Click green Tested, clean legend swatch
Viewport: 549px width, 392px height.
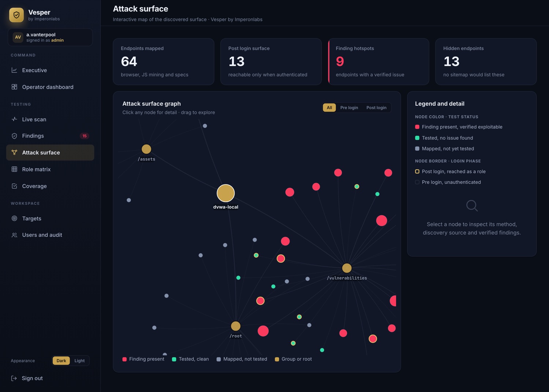pos(174,359)
